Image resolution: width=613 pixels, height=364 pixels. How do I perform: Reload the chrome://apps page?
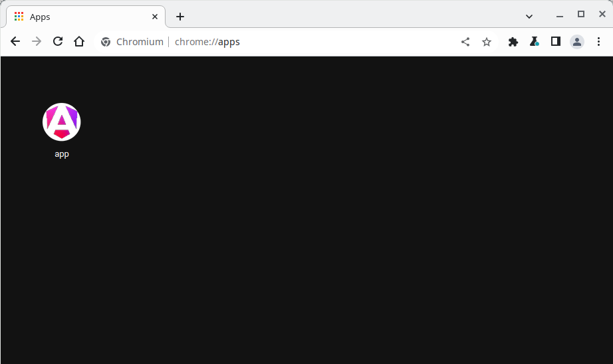coord(58,42)
